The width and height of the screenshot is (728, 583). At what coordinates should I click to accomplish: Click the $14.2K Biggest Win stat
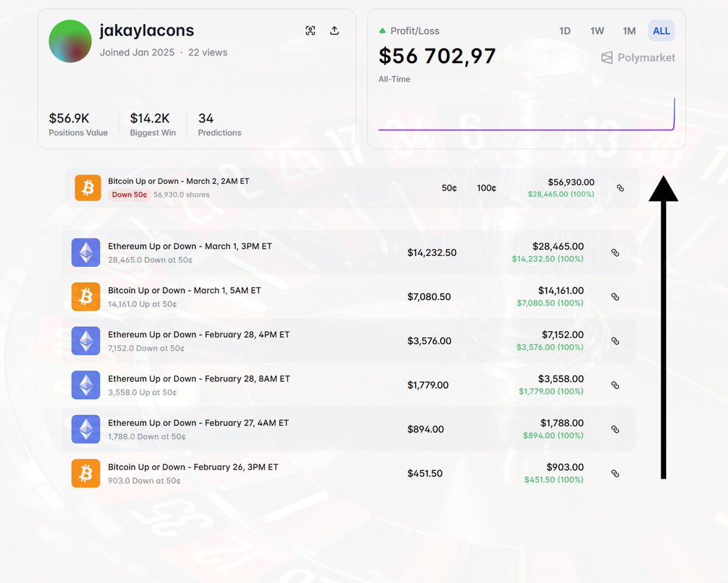(153, 124)
